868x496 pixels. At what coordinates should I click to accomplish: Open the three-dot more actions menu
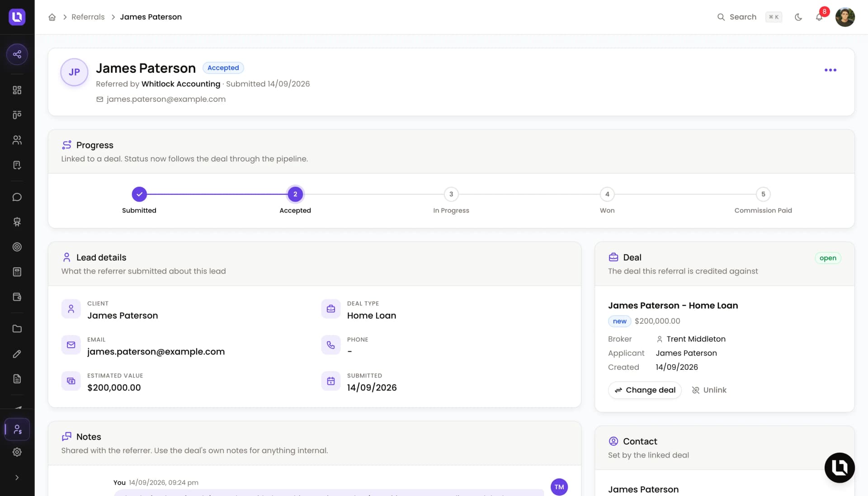(x=830, y=70)
